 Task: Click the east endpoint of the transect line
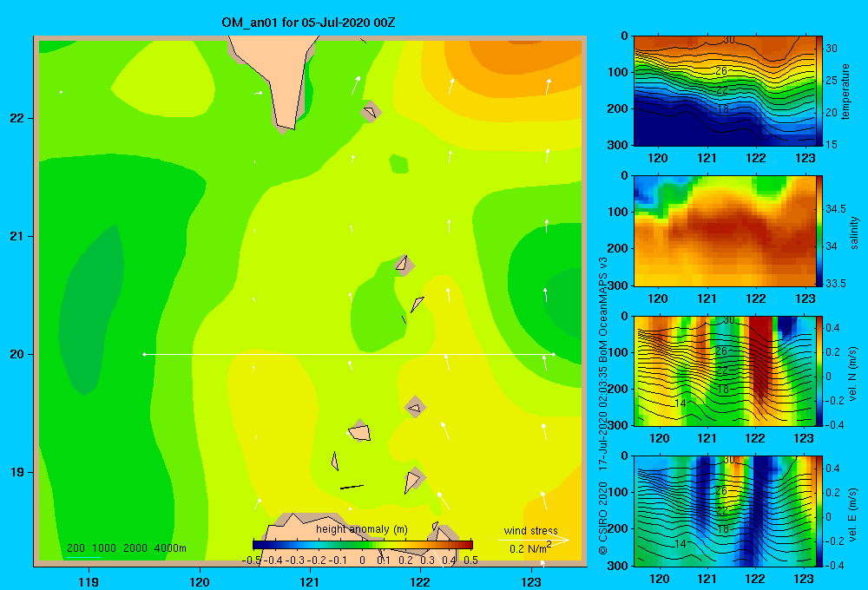coord(553,354)
